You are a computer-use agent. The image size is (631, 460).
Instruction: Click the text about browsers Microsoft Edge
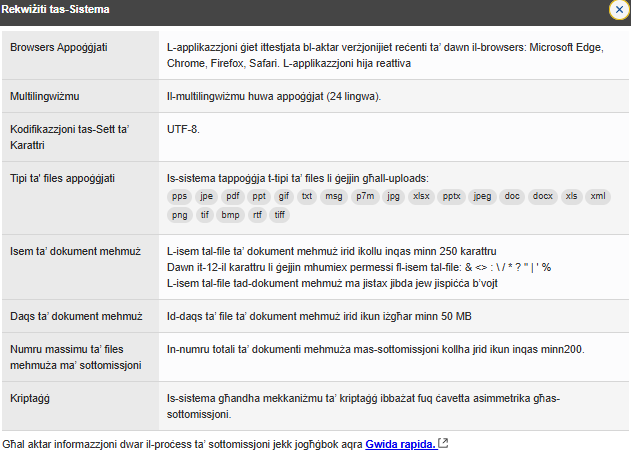click(385, 55)
